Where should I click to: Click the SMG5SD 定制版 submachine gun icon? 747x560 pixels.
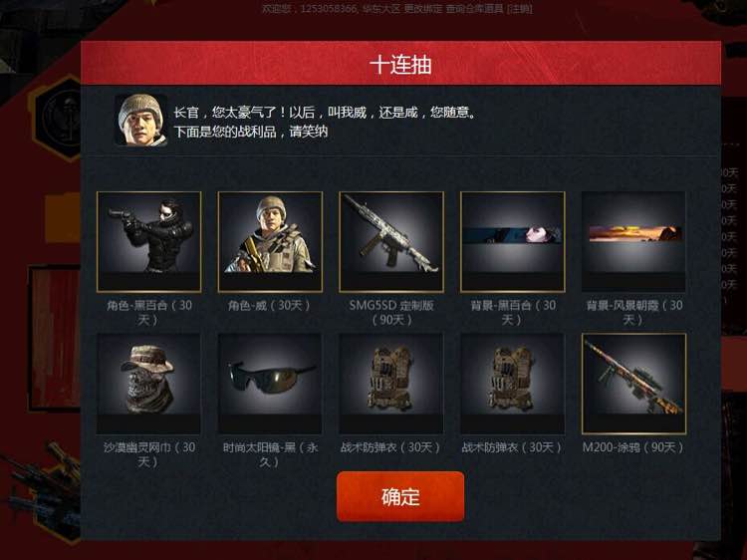(391, 241)
